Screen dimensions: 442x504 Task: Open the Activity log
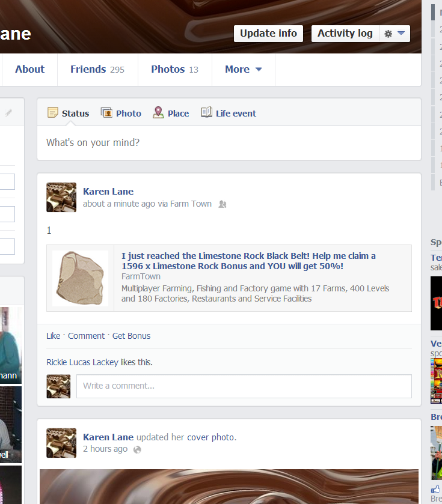coord(345,34)
